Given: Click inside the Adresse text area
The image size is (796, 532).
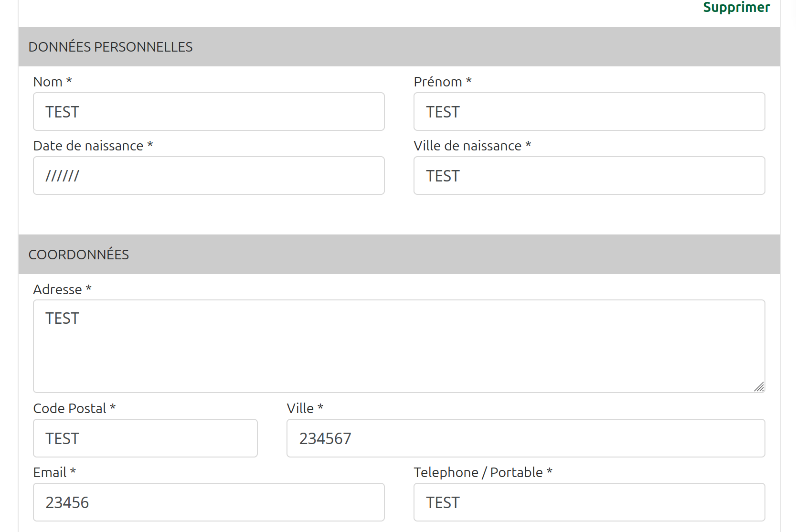Looking at the screenshot, I should [x=399, y=346].
